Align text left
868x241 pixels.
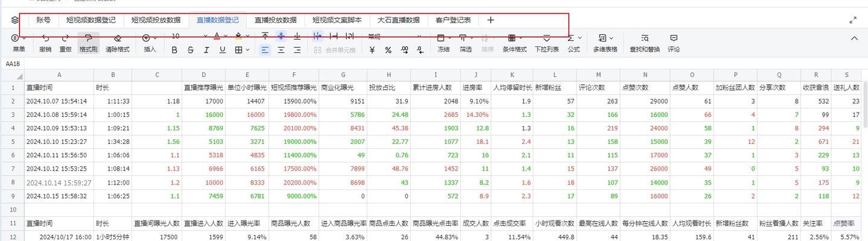point(265,50)
